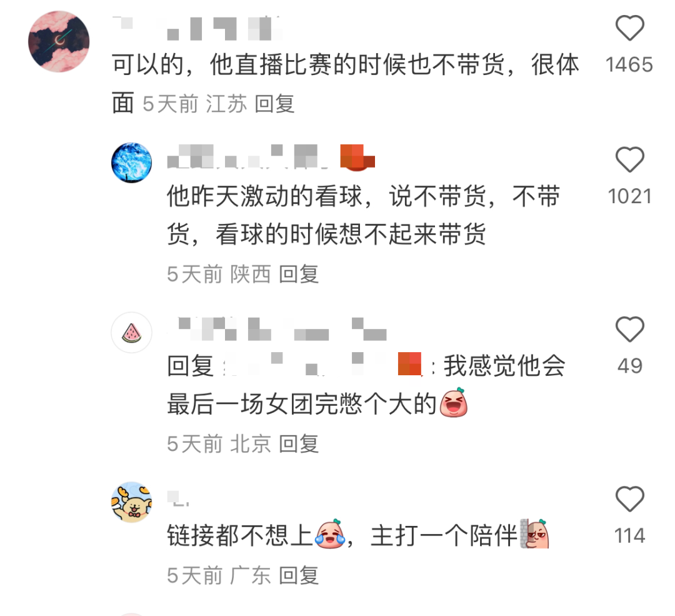Viewport: 675px width, 616px height.
Task: Reply to the Jiangsu comment
Action: [274, 104]
